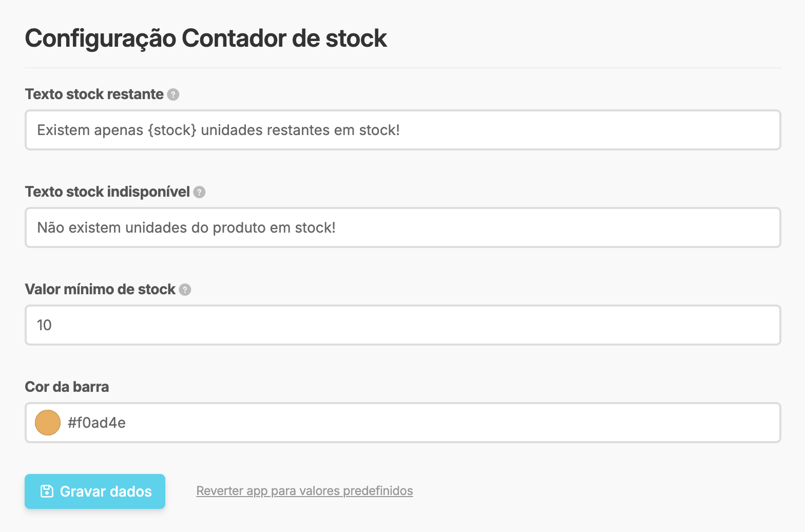Select the stock remaining text field
805x532 pixels.
coord(359,130)
